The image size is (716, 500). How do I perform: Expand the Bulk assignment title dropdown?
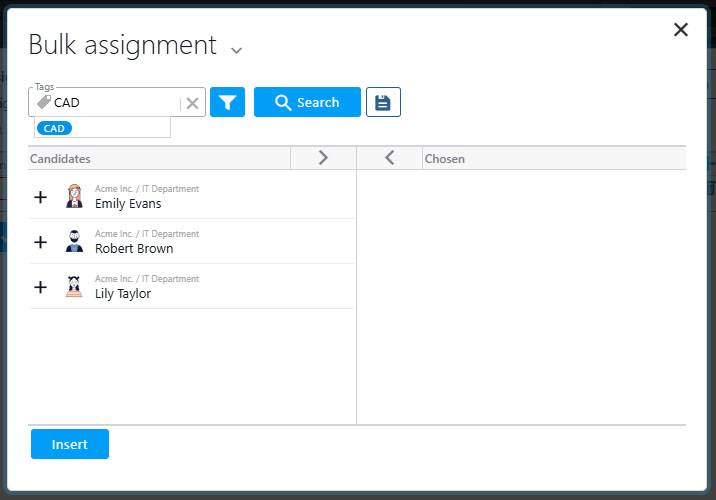(x=236, y=49)
